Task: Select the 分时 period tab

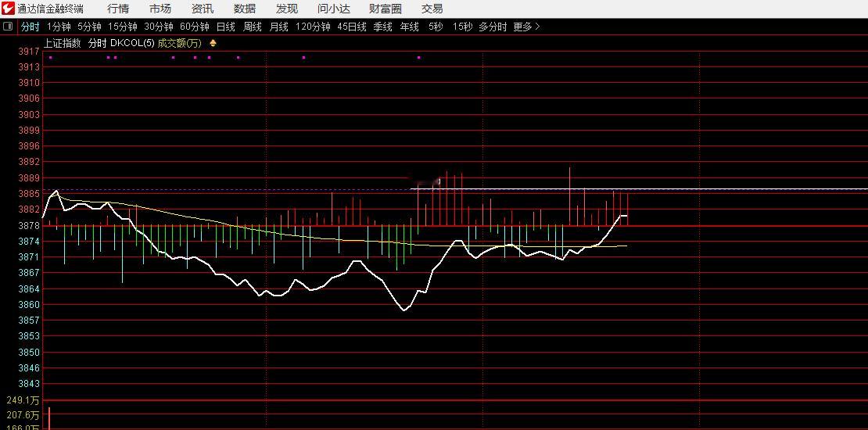Action: click(30, 27)
